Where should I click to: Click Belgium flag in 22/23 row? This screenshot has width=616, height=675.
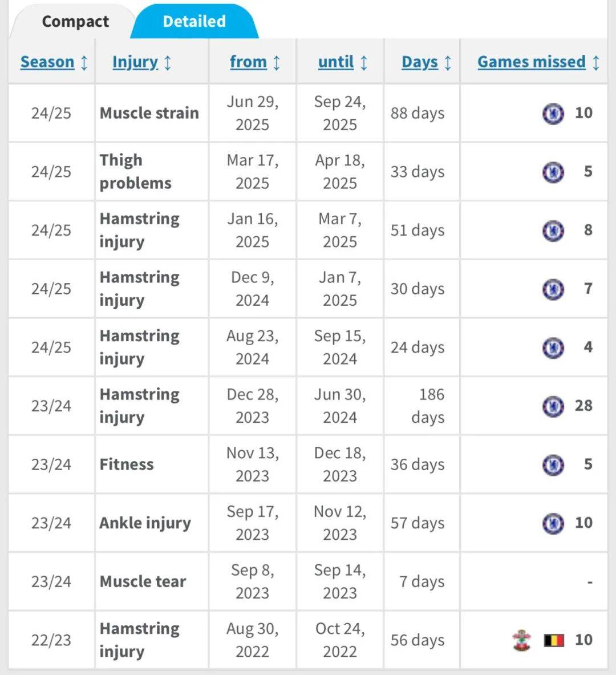[x=553, y=640]
